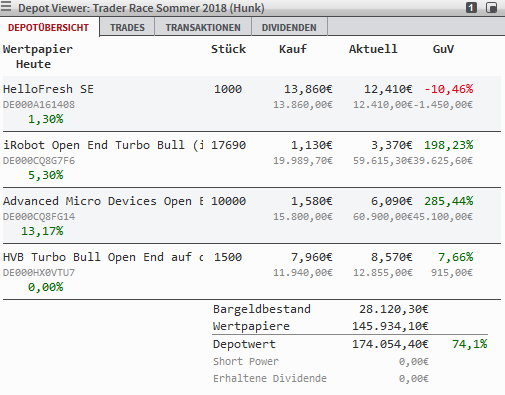
Task: Click HVB profit 915,00€
Action: (452, 273)
